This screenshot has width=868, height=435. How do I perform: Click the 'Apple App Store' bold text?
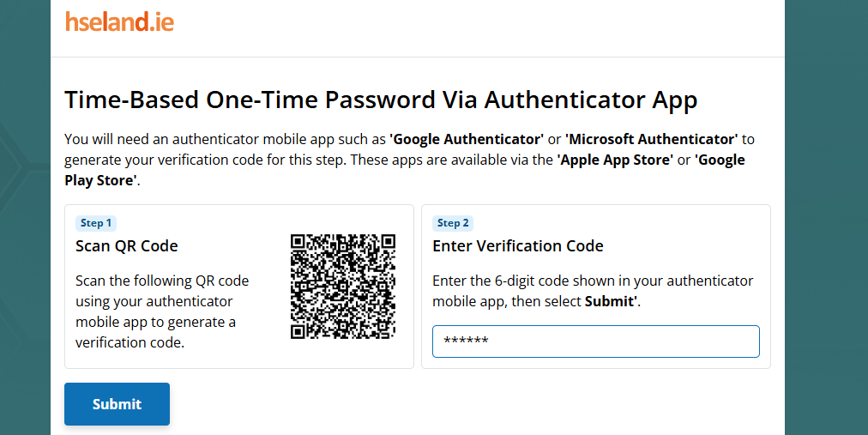tap(615, 160)
